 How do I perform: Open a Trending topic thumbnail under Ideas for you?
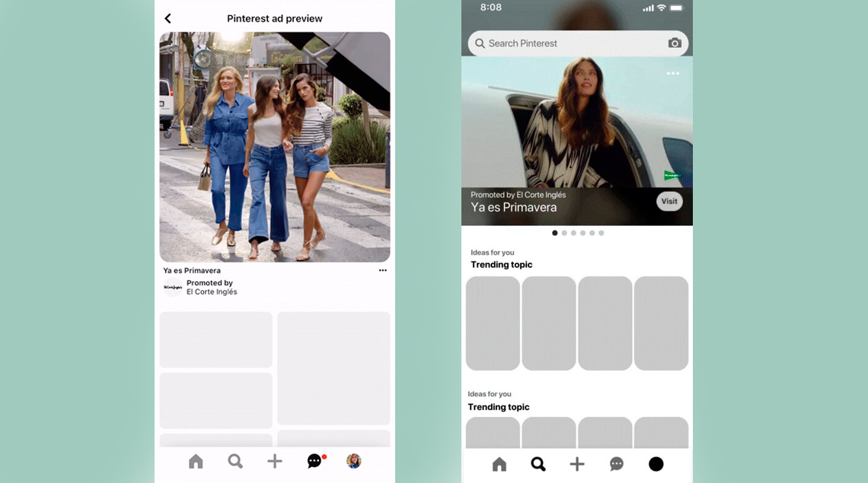pos(492,323)
